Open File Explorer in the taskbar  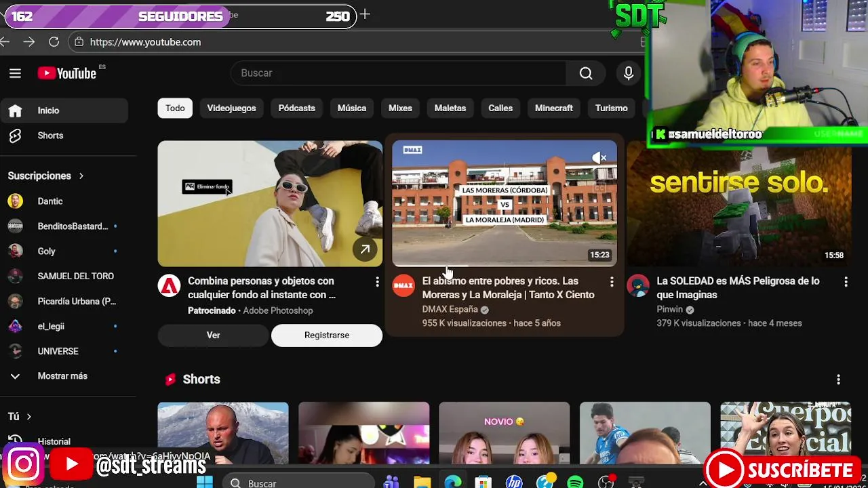point(422,483)
